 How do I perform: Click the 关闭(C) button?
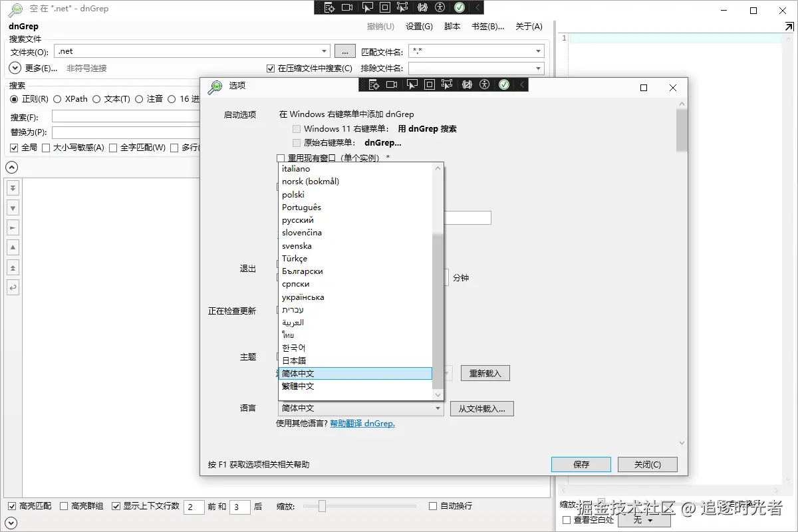(648, 464)
